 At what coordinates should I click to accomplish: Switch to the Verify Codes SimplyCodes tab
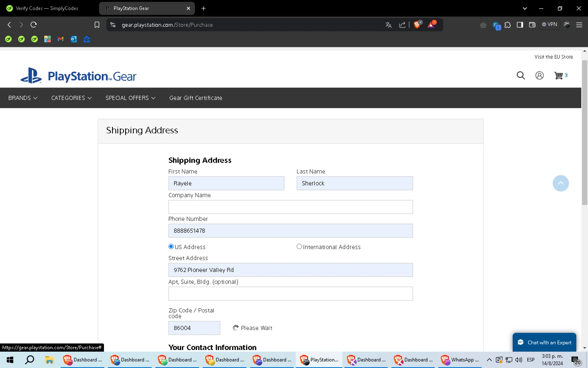(x=47, y=8)
